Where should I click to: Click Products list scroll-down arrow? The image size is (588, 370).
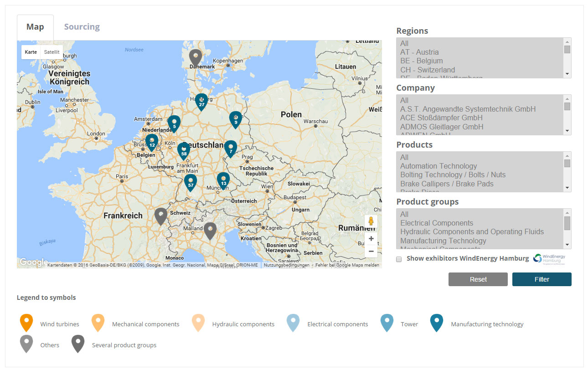pyautogui.click(x=567, y=188)
